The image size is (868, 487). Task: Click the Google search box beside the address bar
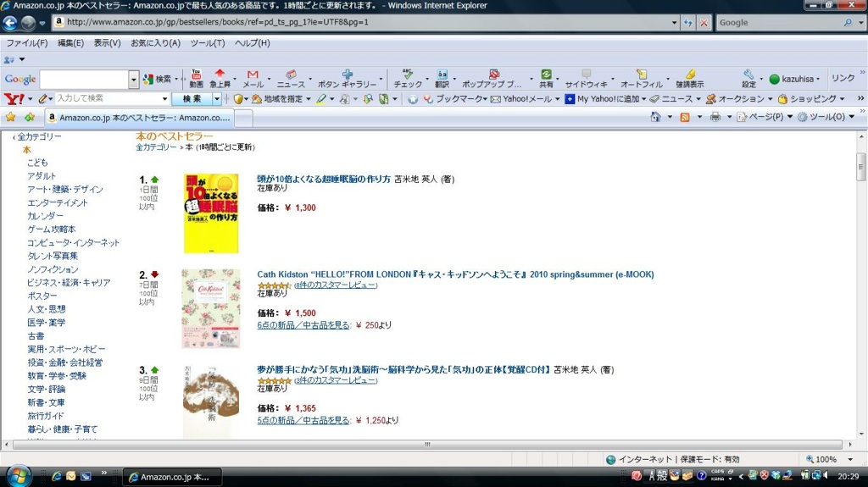(779, 23)
